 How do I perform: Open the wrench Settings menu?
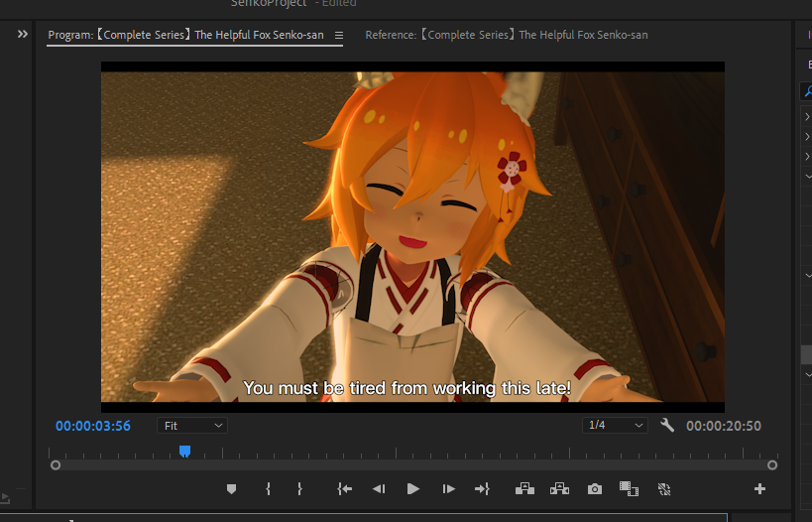coord(667,426)
